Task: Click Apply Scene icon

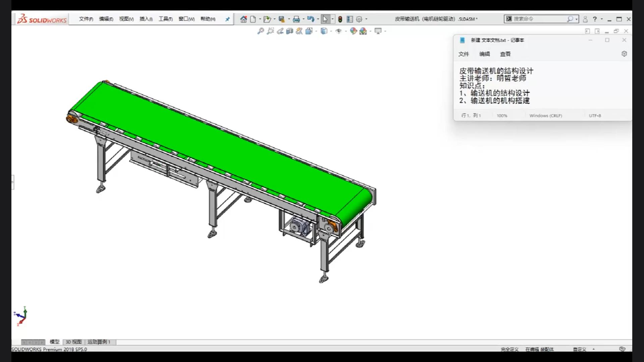Action: [x=363, y=31]
